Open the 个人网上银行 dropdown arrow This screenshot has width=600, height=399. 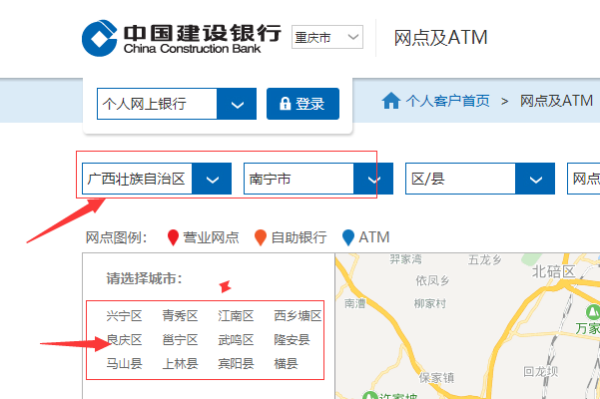point(237,104)
